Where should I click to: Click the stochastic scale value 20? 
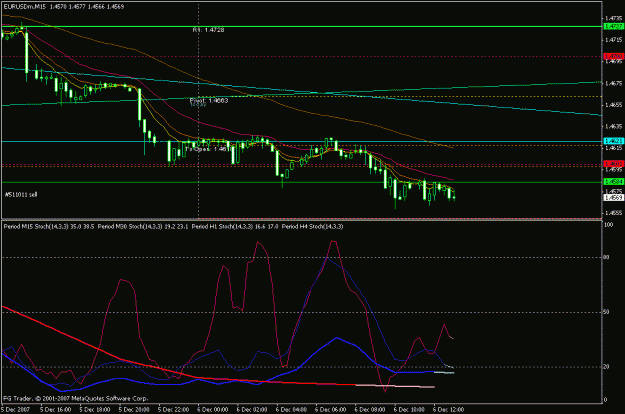(606, 367)
